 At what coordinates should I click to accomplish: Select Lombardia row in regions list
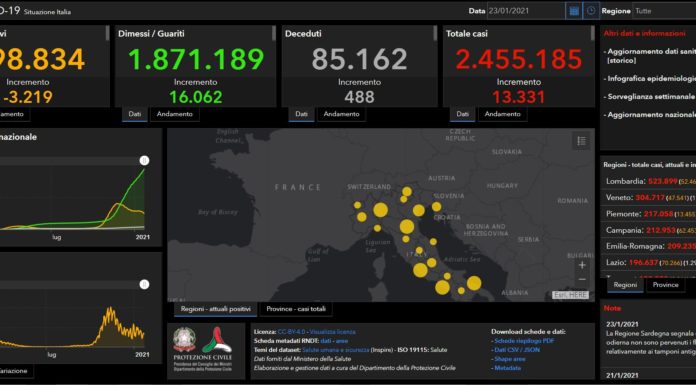pyautogui.click(x=648, y=181)
